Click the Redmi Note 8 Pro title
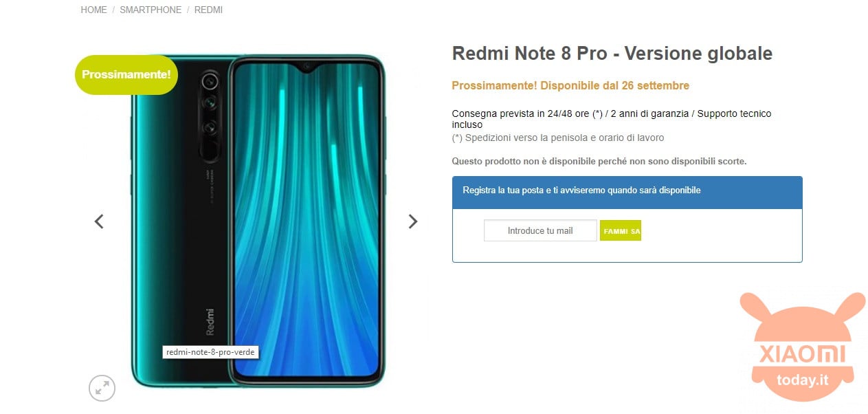 tap(612, 54)
